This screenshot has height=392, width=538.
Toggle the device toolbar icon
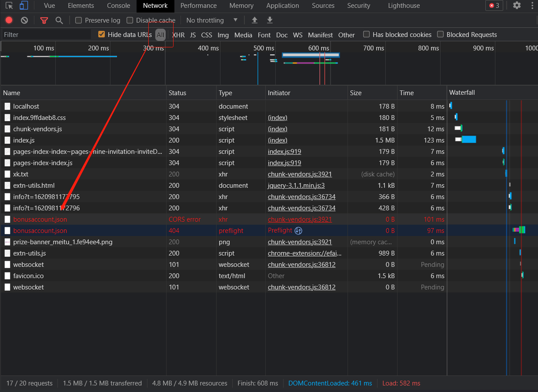point(23,6)
